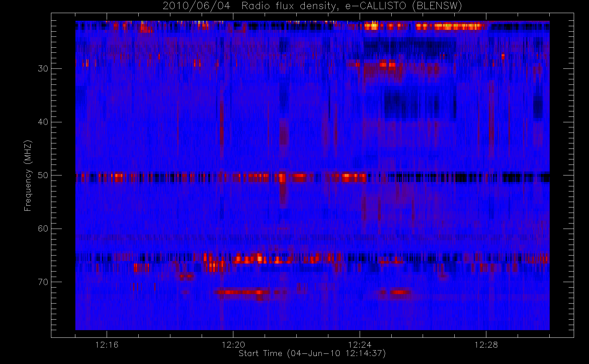This screenshot has width=589, height=364.
Task: Click the 'Start Time' x-axis label
Action: coord(312,353)
